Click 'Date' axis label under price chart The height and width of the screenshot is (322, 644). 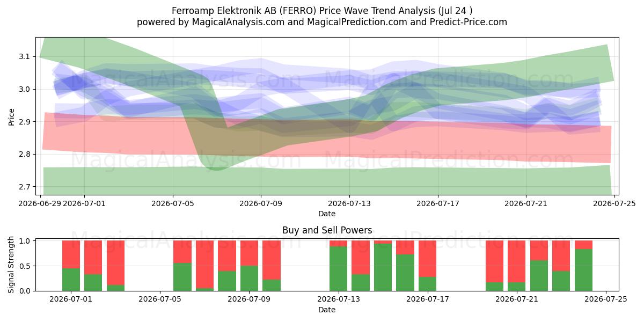pyautogui.click(x=327, y=214)
